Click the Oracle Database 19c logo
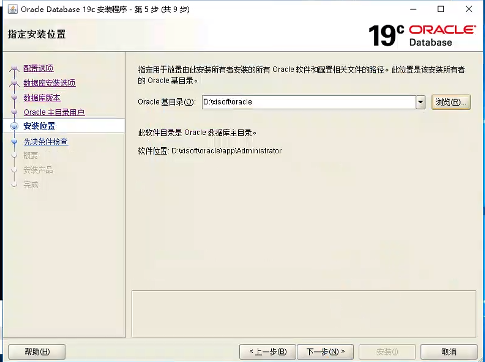This screenshot has height=362, width=485. 422,36
